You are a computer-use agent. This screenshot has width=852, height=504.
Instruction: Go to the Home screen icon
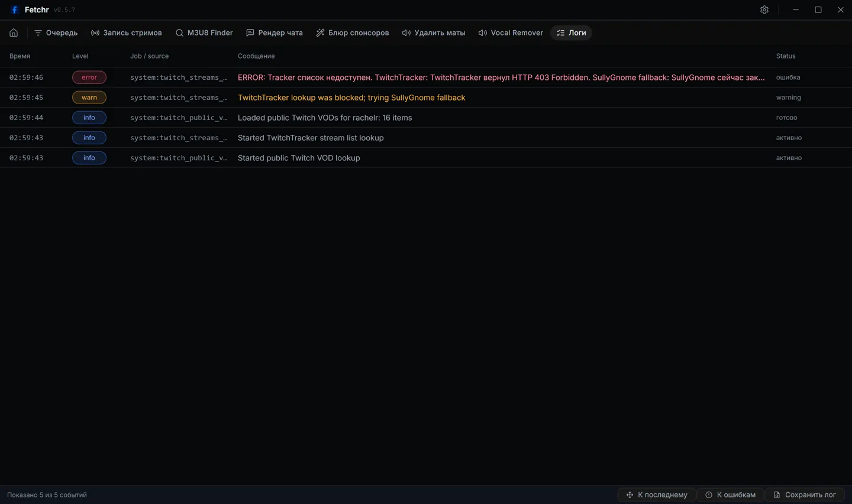tap(14, 33)
